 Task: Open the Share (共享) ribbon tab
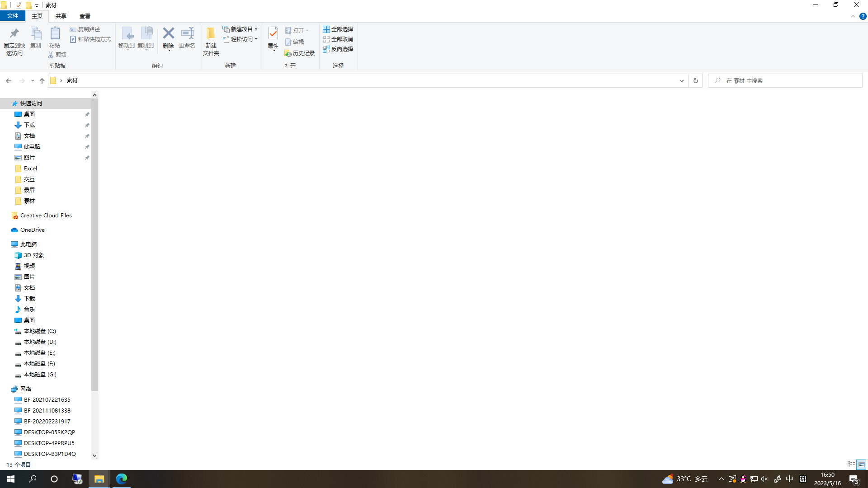(61, 16)
